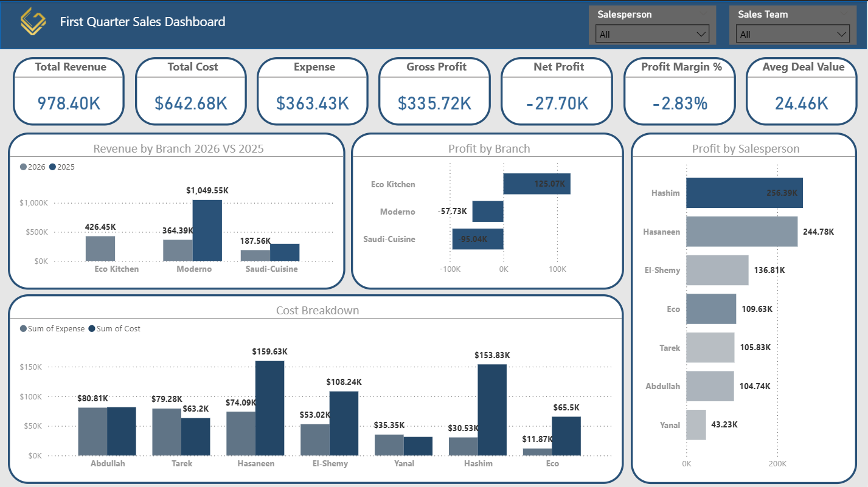The image size is (868, 487).
Task: Select the Profit by Branch chart title
Action: click(489, 148)
